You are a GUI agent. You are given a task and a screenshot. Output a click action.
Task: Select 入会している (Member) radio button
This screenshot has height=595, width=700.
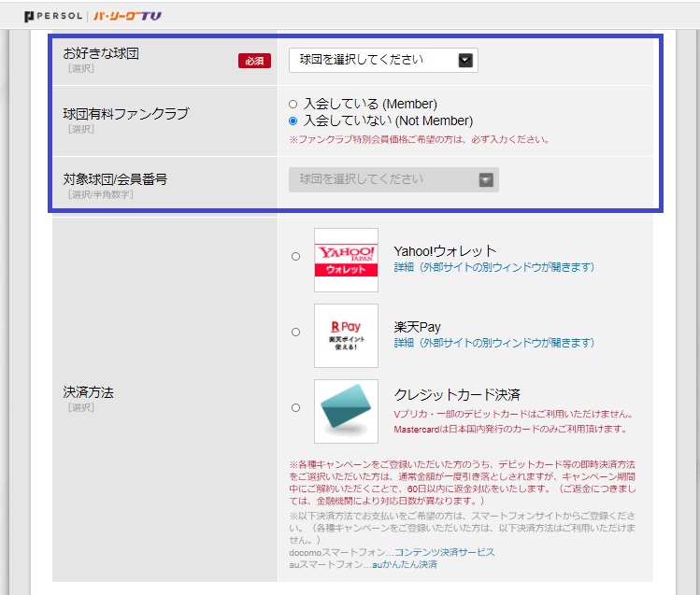(293, 104)
